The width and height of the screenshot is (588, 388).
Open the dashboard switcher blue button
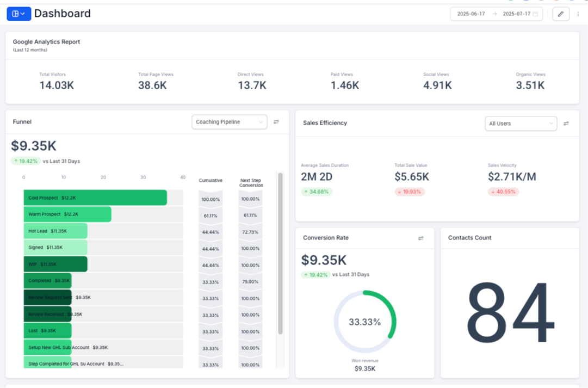coord(18,14)
